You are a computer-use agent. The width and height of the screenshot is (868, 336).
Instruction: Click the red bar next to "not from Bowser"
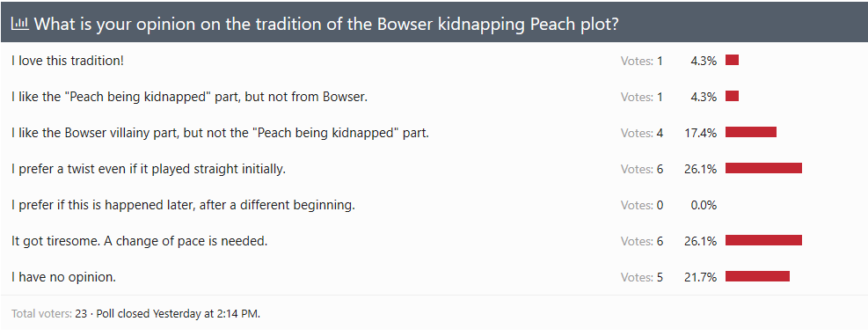(x=732, y=97)
